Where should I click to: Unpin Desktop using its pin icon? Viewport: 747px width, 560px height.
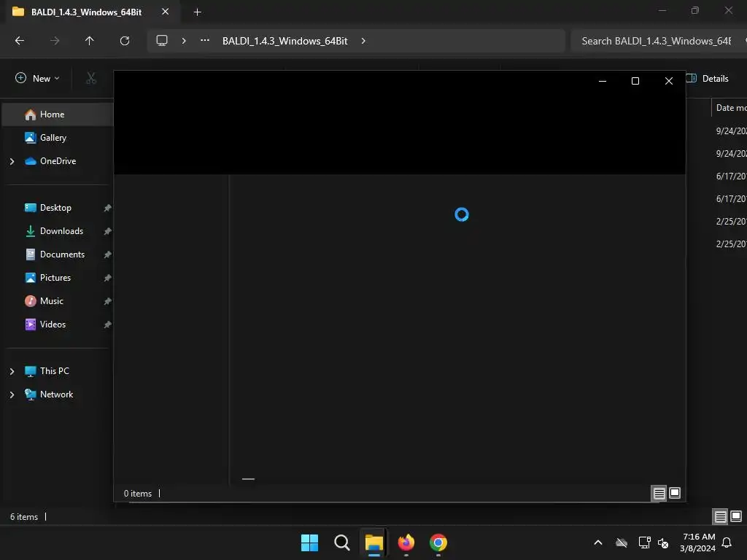tap(108, 208)
